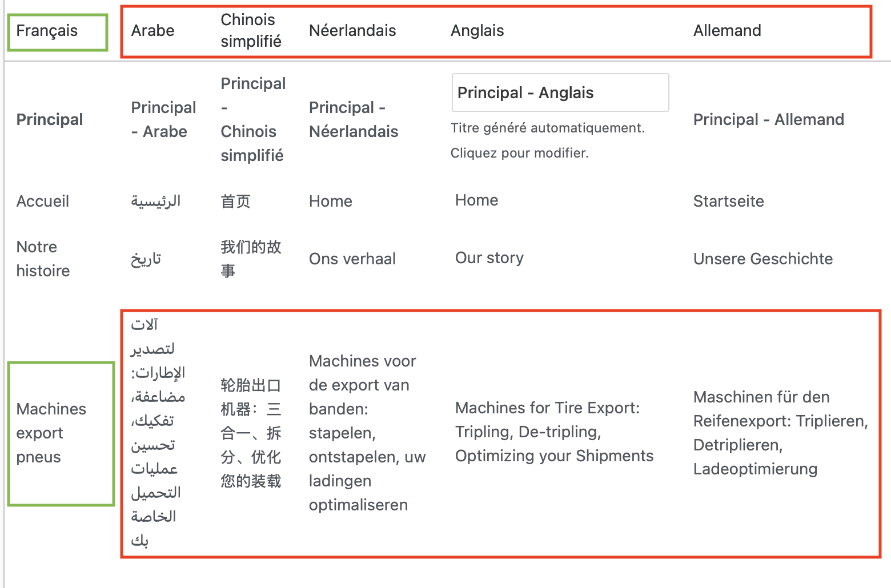Click the German Startseite translation
The image size is (891, 588).
tap(728, 202)
